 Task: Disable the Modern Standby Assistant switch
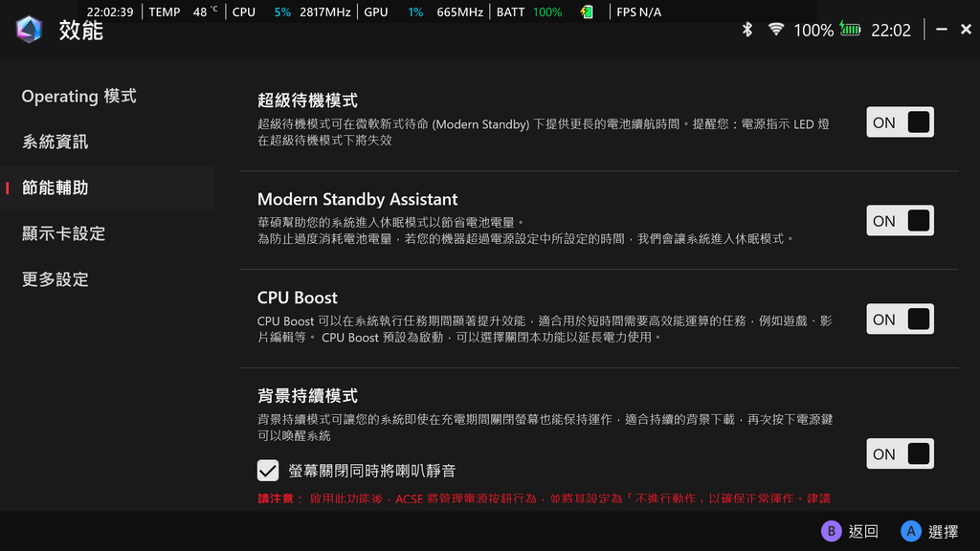pyautogui.click(x=900, y=221)
